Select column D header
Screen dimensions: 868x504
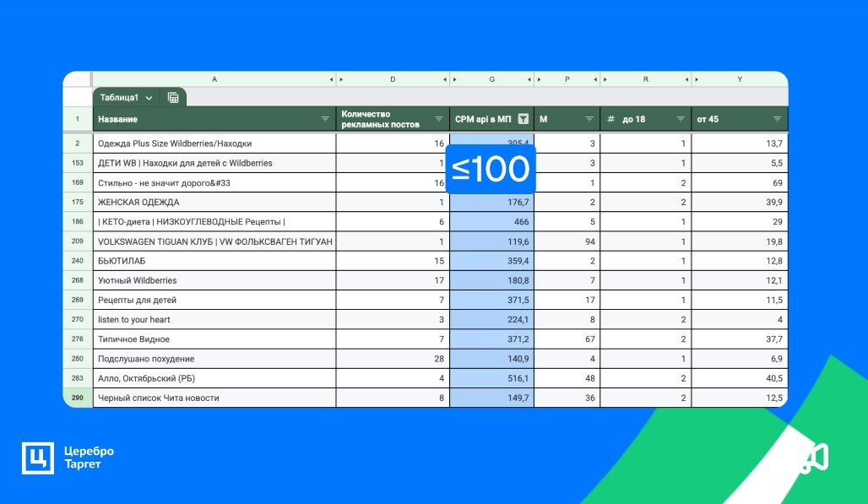(x=393, y=79)
